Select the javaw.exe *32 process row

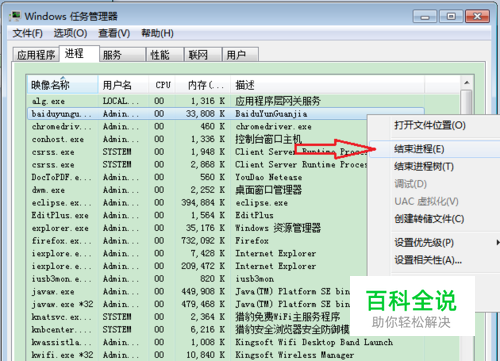[x=188, y=304]
